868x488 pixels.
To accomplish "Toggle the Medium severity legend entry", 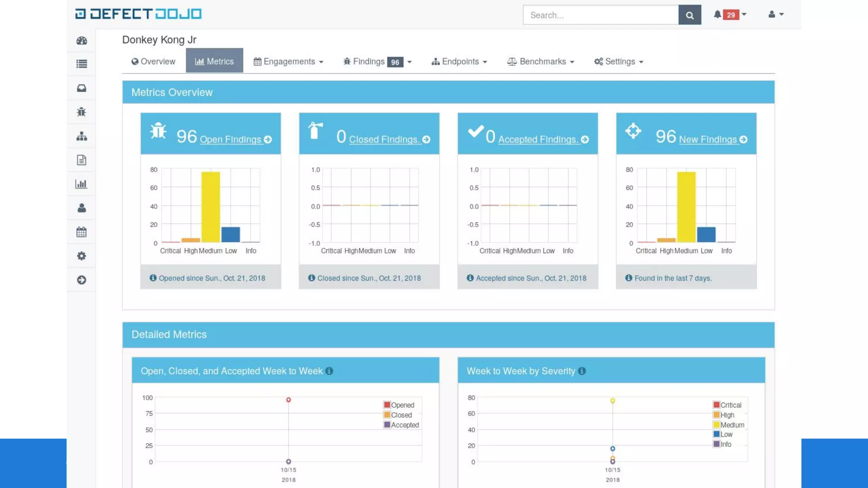I will [x=732, y=425].
